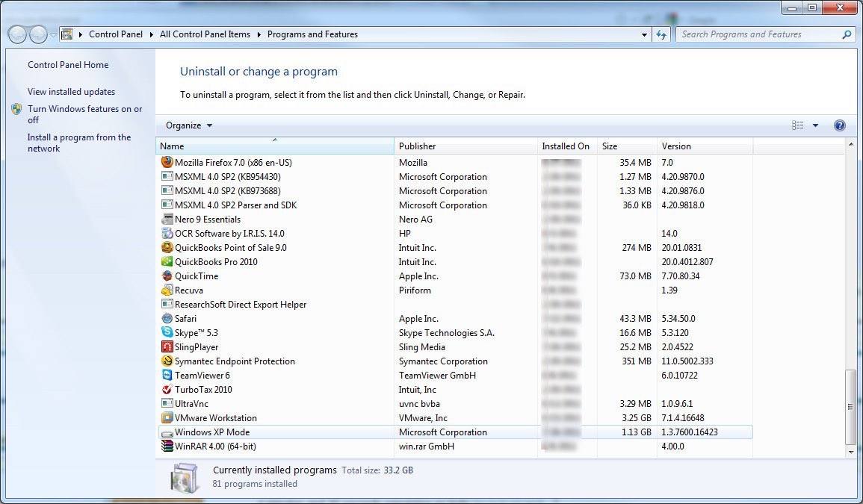The width and height of the screenshot is (863, 504).
Task: Open the Organize dropdown menu
Action: [189, 125]
